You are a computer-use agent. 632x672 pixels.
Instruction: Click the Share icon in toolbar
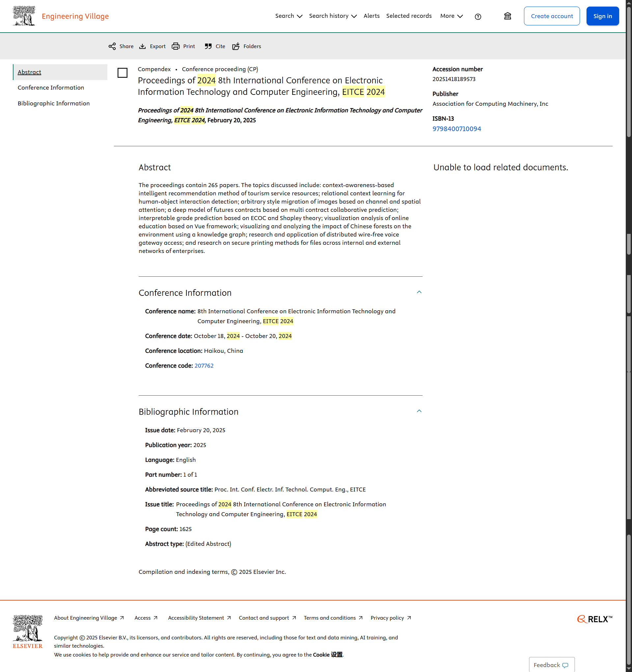(x=112, y=46)
